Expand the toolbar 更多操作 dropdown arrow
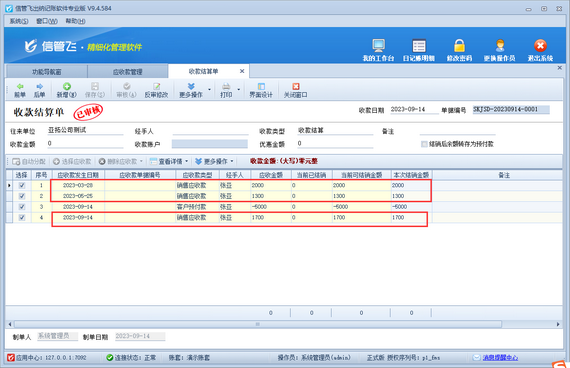 tap(209, 89)
